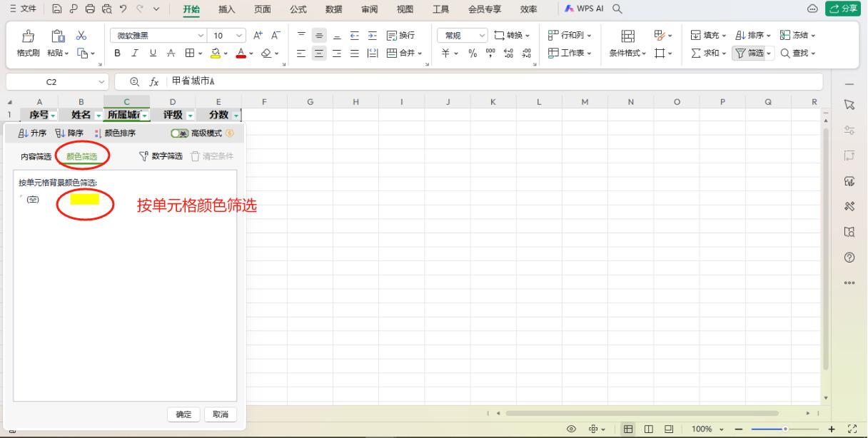Select the Color Filter (颜色筛选) tab
Screen dimensions: 868x438
coord(82,156)
